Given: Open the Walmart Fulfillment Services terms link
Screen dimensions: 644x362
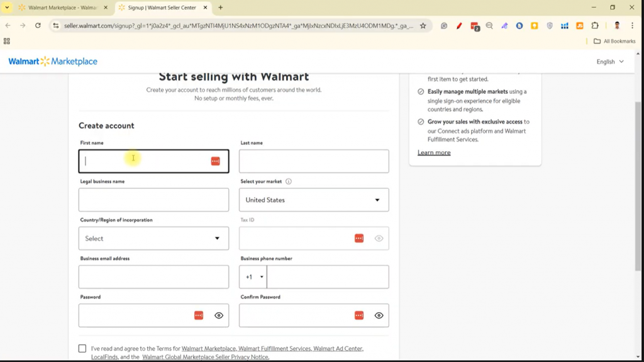Looking at the screenshot, I should 274,349.
